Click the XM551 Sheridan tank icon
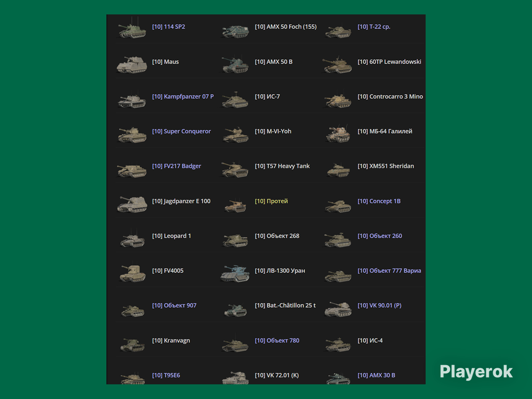Viewport: 532px width, 399px height. point(338,170)
